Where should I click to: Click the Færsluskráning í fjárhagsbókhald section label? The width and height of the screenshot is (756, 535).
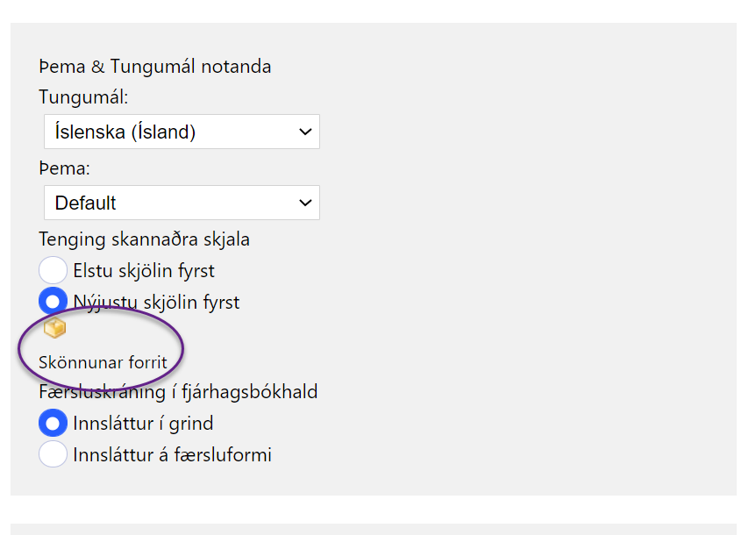178,392
